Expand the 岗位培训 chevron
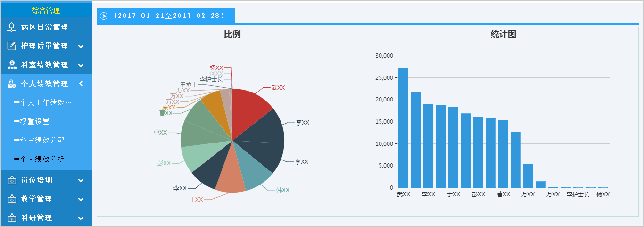 point(81,180)
